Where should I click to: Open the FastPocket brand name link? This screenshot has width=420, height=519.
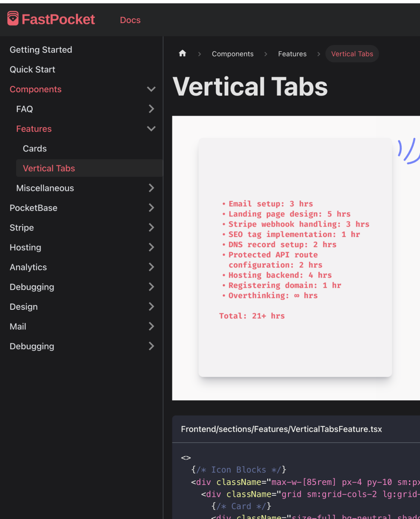[x=58, y=19]
